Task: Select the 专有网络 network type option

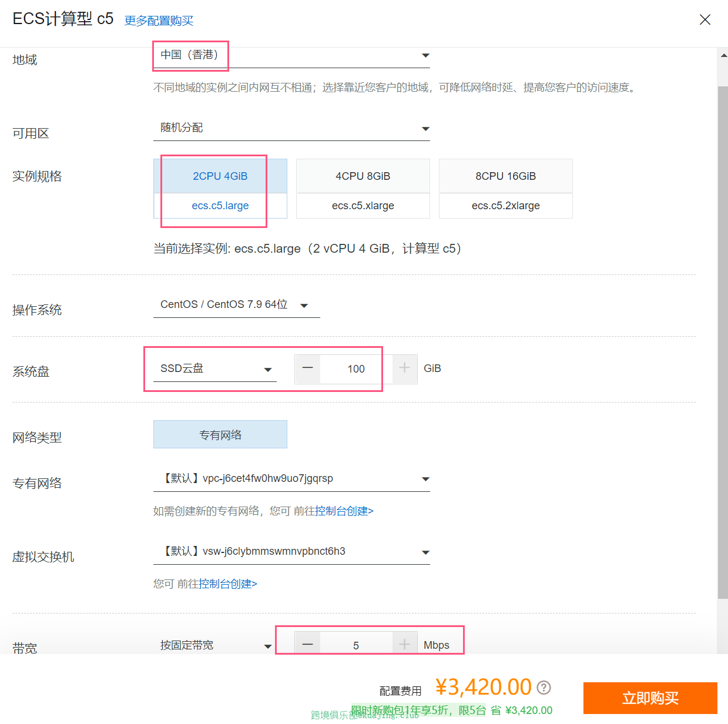Action: coord(220,434)
